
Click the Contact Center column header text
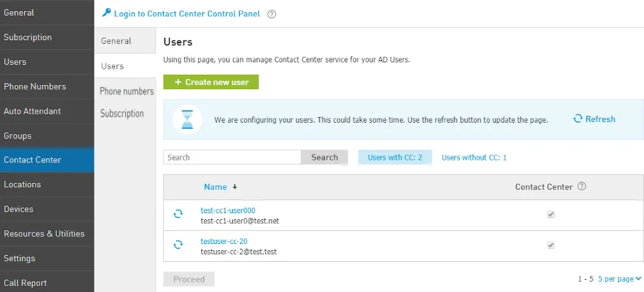(x=544, y=187)
